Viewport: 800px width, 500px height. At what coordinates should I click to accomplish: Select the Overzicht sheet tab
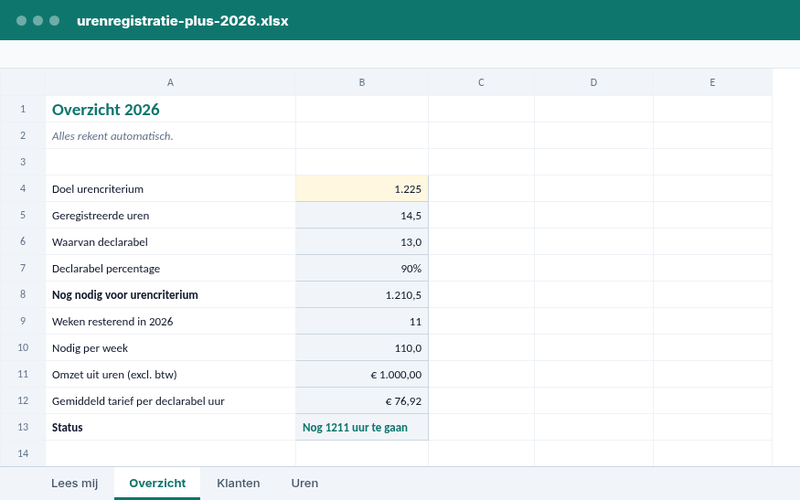(157, 483)
